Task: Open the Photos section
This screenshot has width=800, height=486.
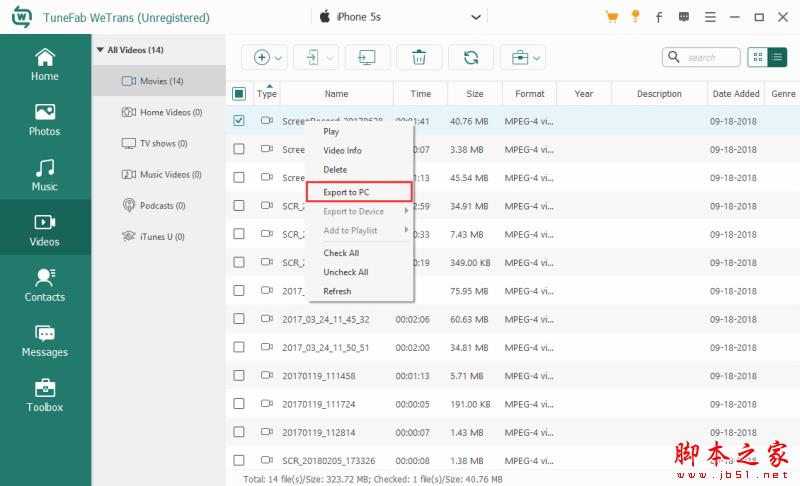Action: tap(45, 120)
